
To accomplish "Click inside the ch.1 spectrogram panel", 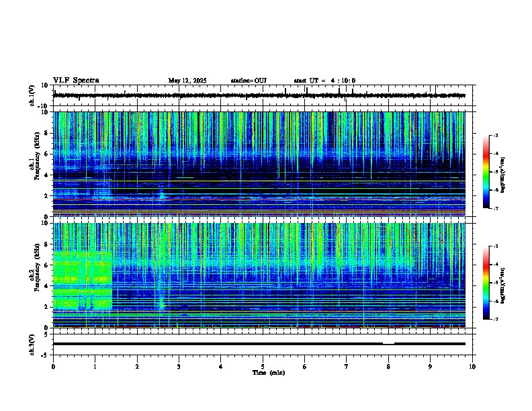I will (x=259, y=164).
